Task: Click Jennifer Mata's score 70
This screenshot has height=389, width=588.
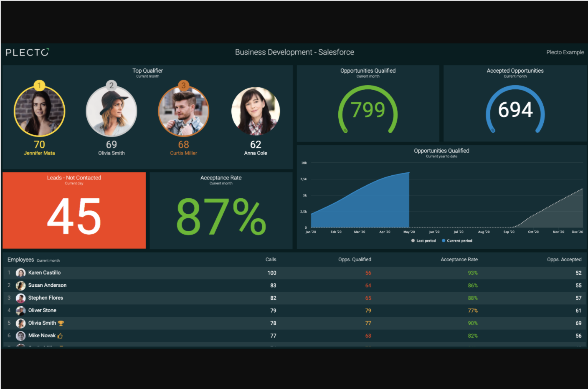Action: point(39,144)
